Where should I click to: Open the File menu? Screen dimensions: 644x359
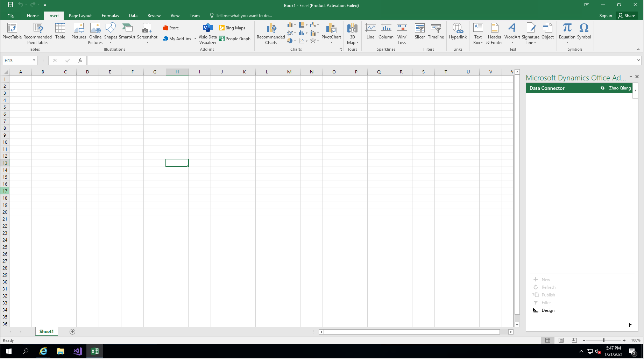click(x=10, y=16)
